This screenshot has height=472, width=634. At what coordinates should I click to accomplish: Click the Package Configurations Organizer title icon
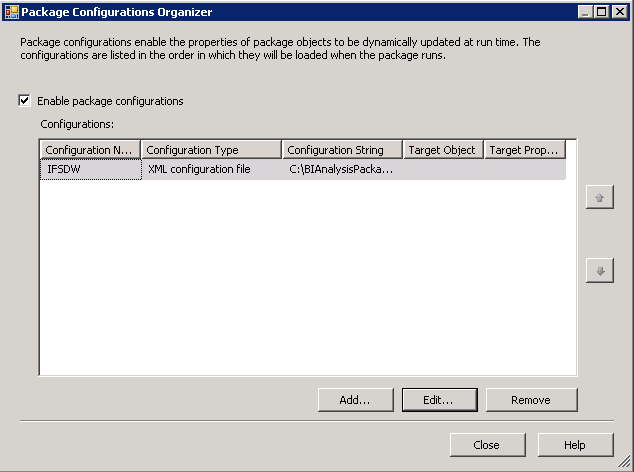(x=11, y=12)
